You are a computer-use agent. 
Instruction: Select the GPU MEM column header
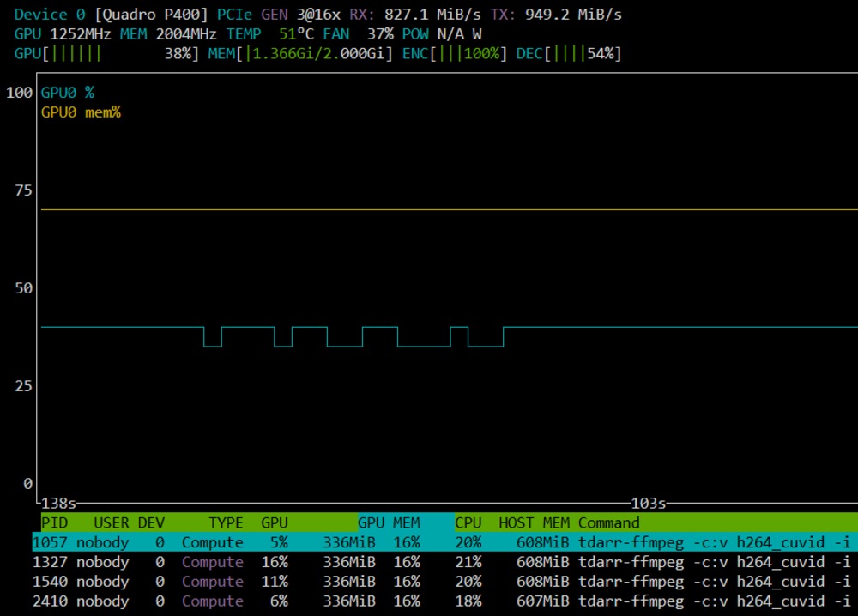[x=389, y=522]
